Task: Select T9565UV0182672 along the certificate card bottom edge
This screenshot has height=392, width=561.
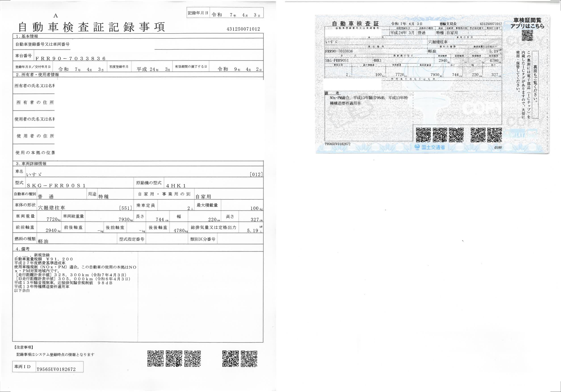Action: pyautogui.click(x=337, y=144)
